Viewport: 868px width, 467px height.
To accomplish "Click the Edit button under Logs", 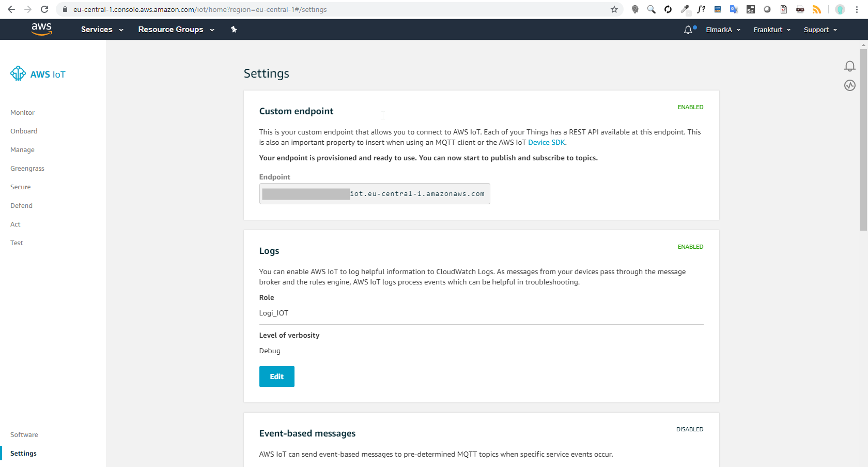I will (x=277, y=376).
